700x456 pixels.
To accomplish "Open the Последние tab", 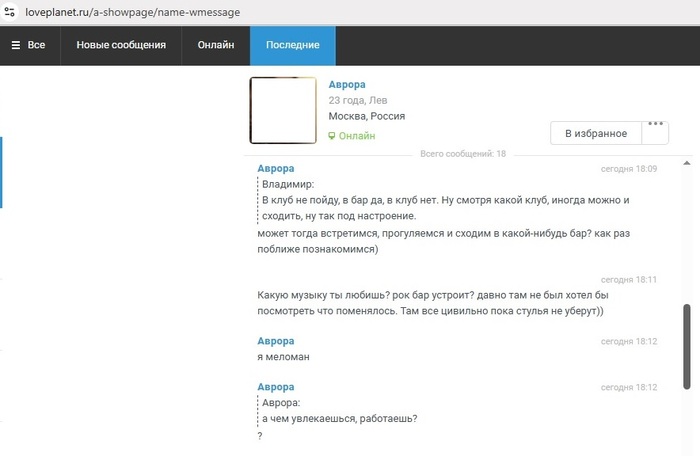I will point(293,45).
